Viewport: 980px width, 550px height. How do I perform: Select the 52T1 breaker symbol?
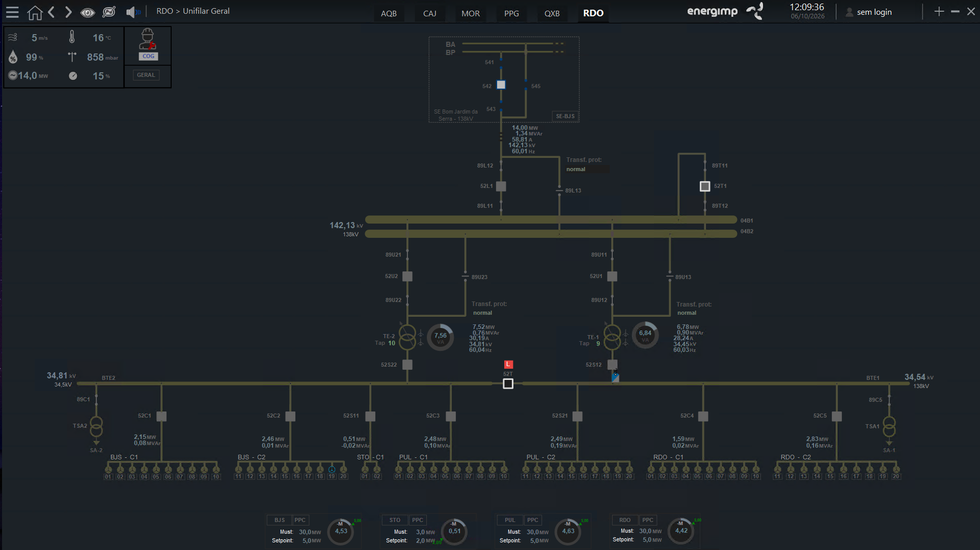click(x=705, y=186)
